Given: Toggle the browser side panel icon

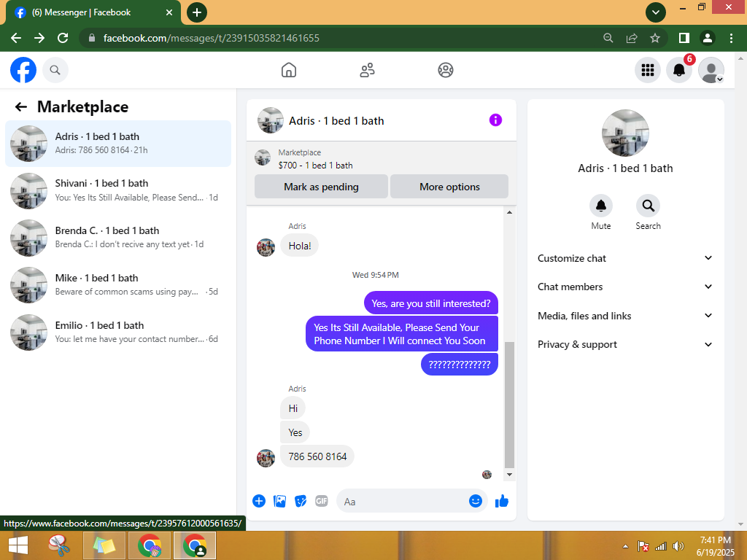Looking at the screenshot, I should point(684,38).
